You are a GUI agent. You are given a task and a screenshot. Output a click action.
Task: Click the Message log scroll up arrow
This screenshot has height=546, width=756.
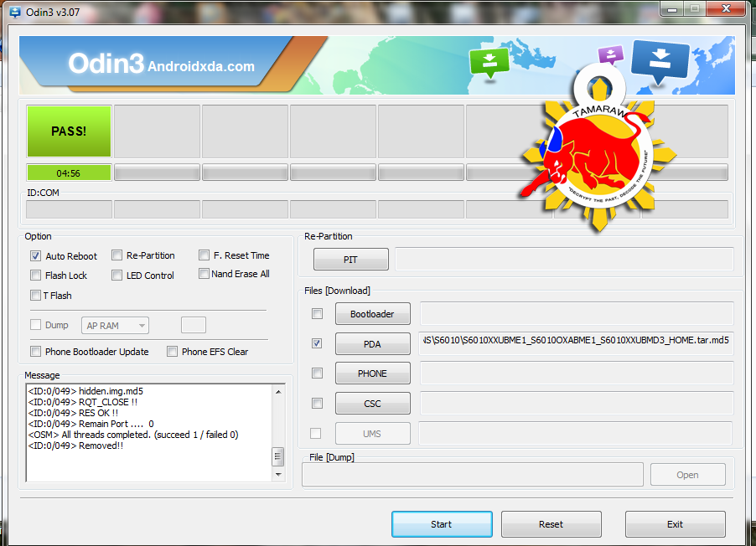[278, 392]
